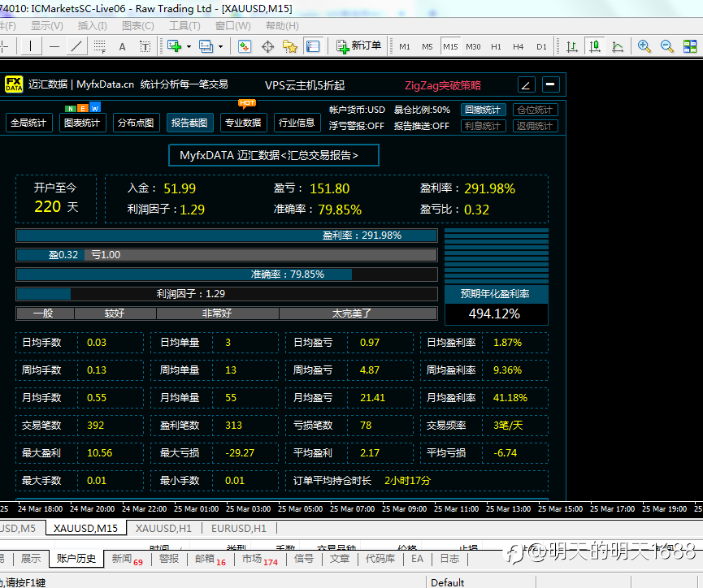Tile chart windows icon
The height and width of the screenshot is (588, 703).
[690, 46]
